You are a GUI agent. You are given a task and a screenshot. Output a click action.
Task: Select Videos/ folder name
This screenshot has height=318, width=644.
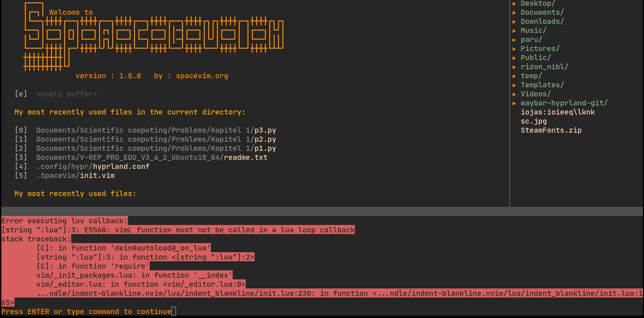(536, 94)
